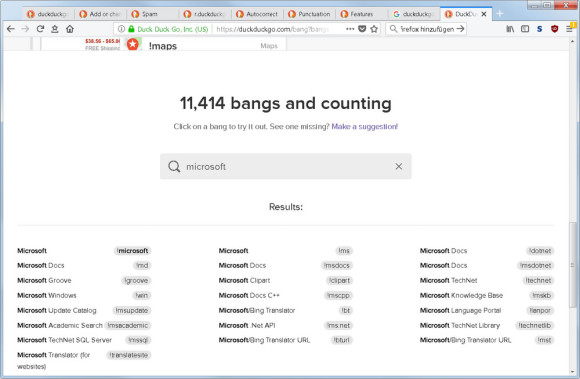Click the !bturl bang badge
This screenshot has width=580, height=379.
pyautogui.click(x=342, y=340)
